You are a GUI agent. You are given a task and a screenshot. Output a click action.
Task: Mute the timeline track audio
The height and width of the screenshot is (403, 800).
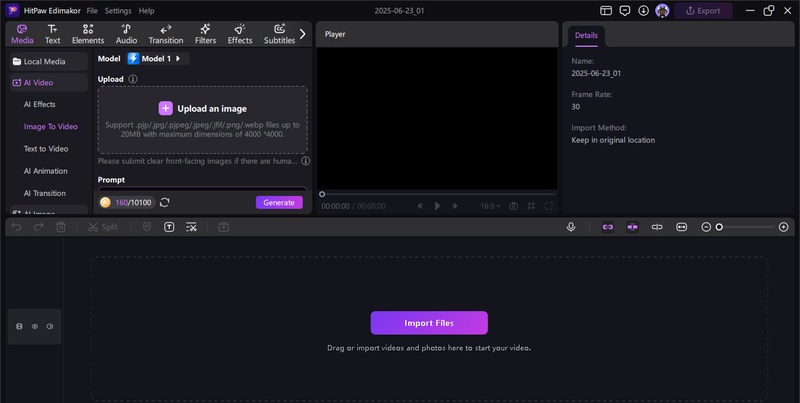49,326
